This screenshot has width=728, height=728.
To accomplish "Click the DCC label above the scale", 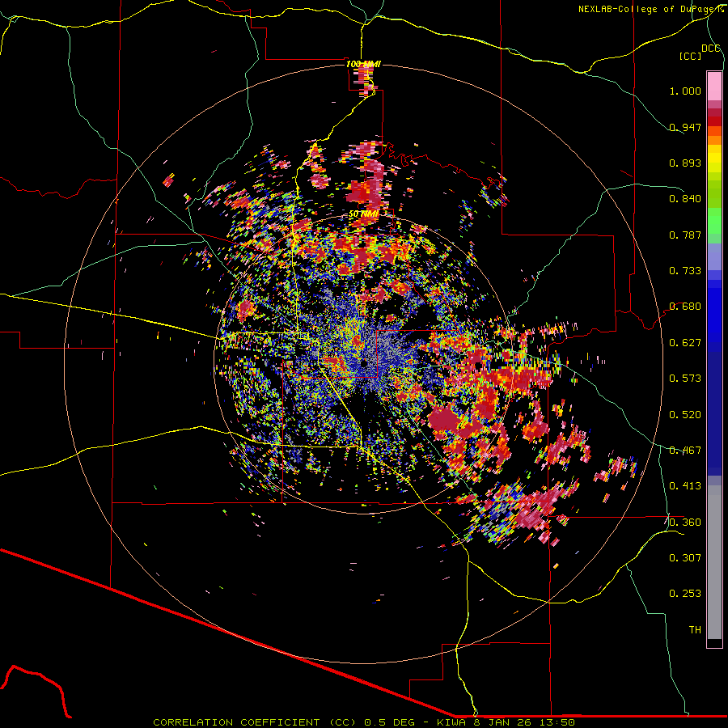I will point(711,49).
